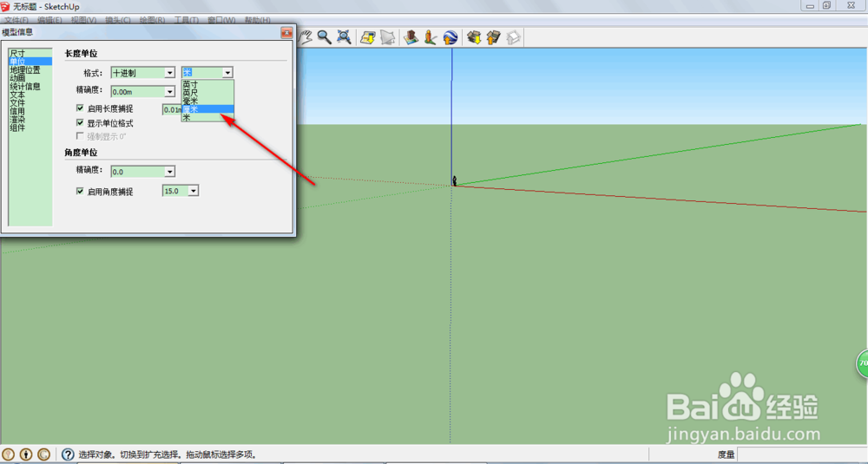Open the 文件(F) menu
Viewport: 868px width, 464px height.
pyautogui.click(x=16, y=21)
